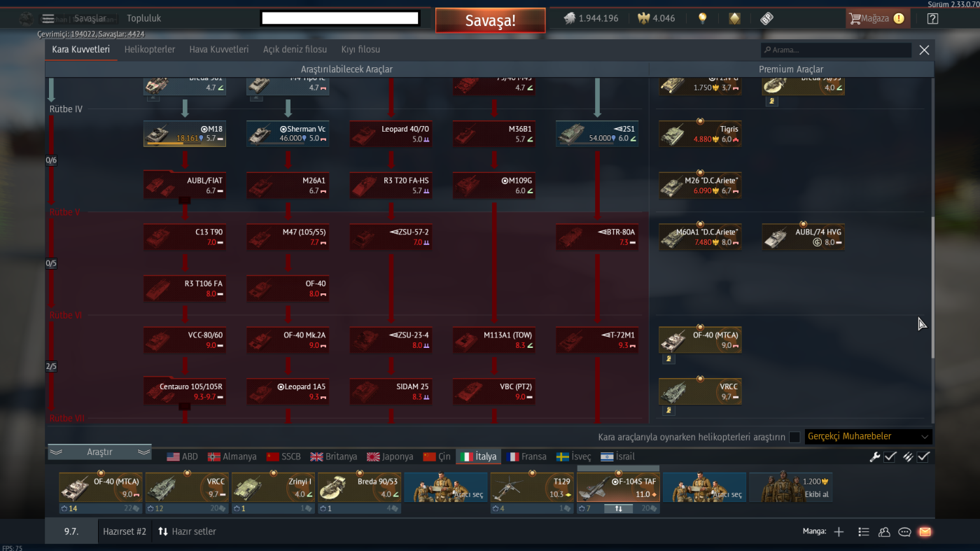Select the Tigris premium vehicle
This screenshot has width=980, height=551.
[x=700, y=134]
